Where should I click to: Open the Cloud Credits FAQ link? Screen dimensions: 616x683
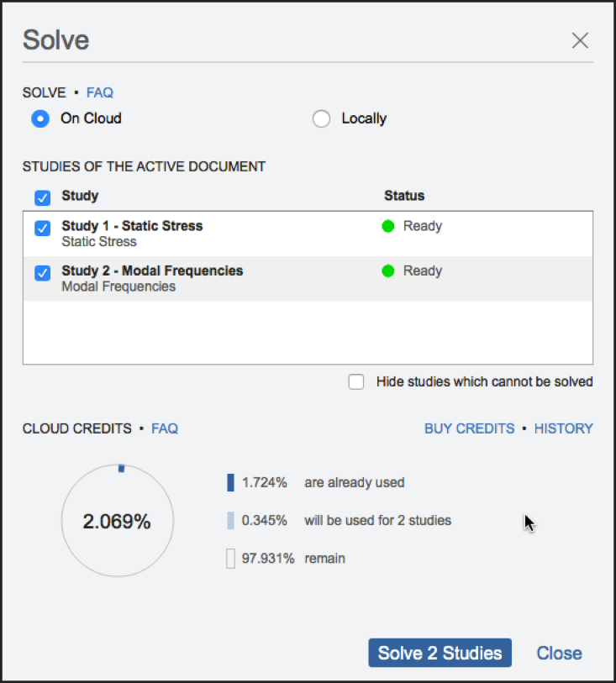point(165,428)
